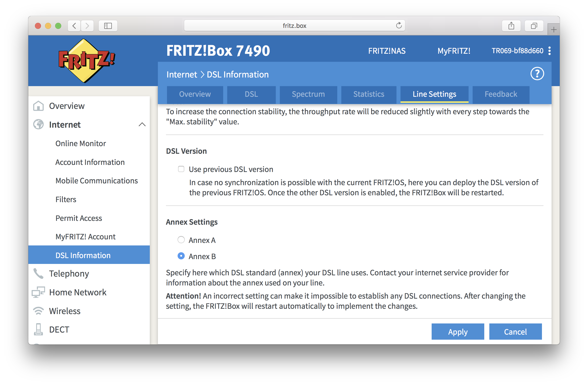Click the FRITZ! logo
588x385 pixels.
tap(87, 61)
